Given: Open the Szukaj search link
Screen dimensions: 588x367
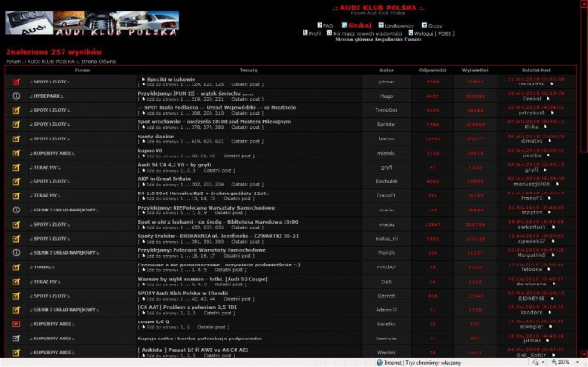Looking at the screenshot, I should (x=359, y=25).
